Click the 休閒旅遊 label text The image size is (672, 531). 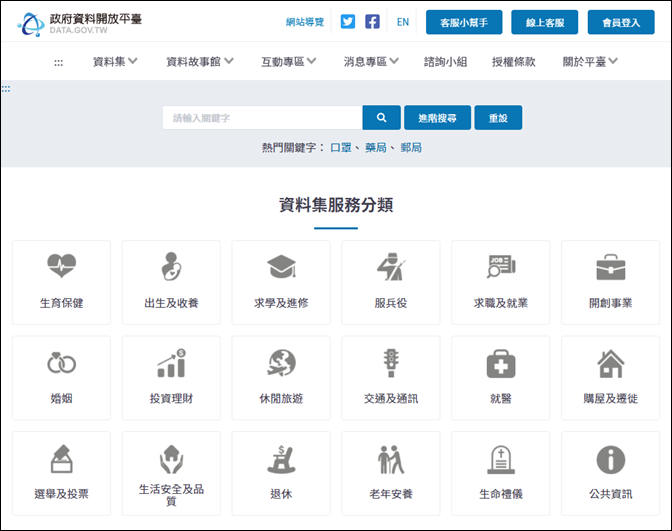281,399
